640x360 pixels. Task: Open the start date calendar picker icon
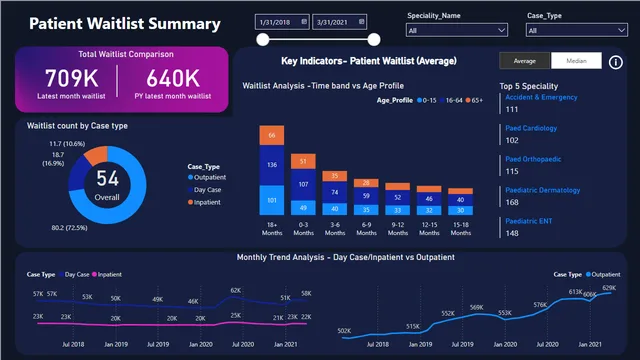click(x=304, y=22)
